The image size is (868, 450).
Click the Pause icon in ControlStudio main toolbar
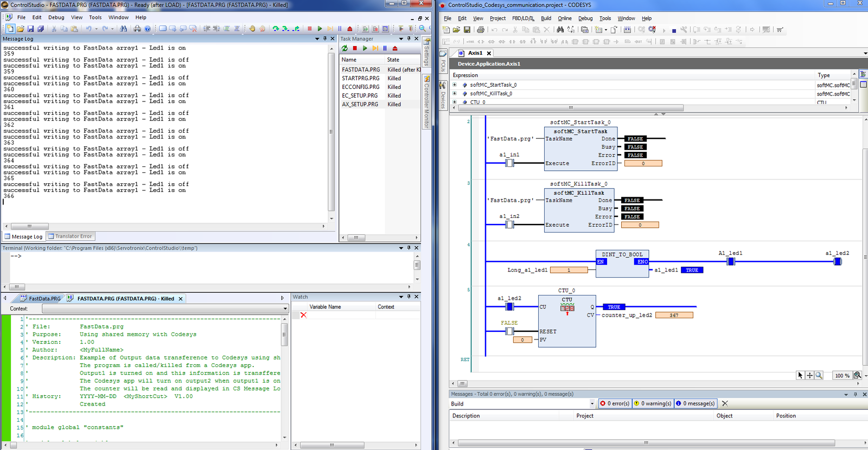[340, 29]
